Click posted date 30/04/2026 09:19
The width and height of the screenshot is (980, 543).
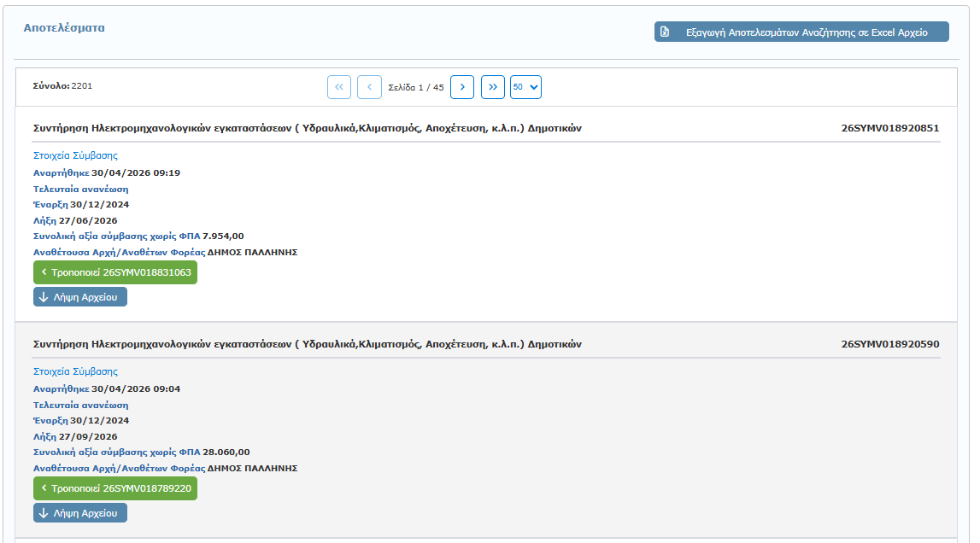tap(136, 173)
